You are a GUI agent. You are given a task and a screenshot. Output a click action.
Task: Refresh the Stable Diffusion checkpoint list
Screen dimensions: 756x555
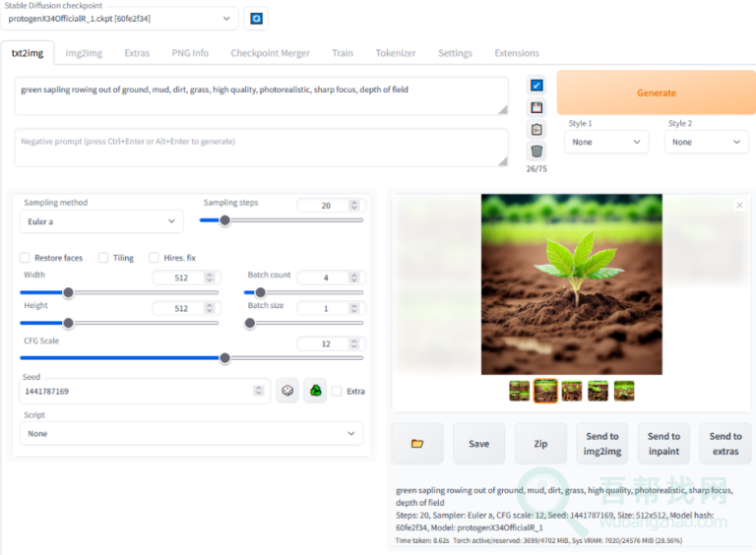pyautogui.click(x=256, y=19)
